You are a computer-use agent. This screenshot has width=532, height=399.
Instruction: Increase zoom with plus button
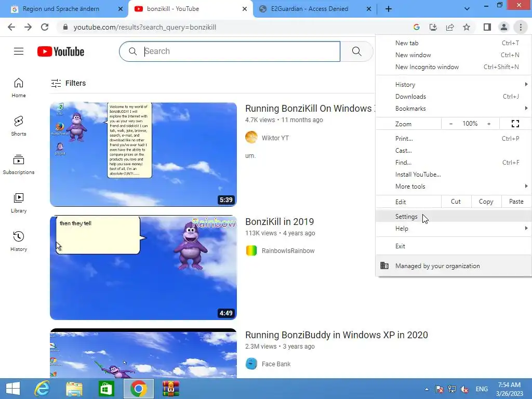point(489,124)
